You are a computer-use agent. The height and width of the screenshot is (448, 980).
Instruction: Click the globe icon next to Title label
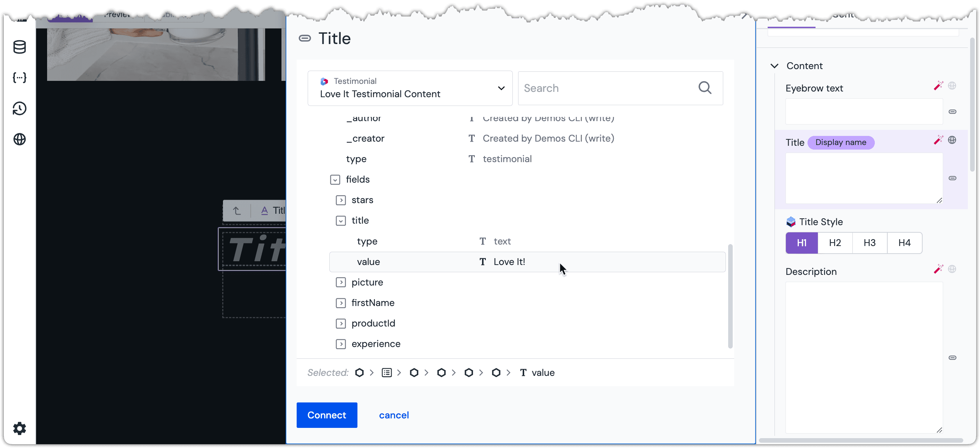coord(953,142)
